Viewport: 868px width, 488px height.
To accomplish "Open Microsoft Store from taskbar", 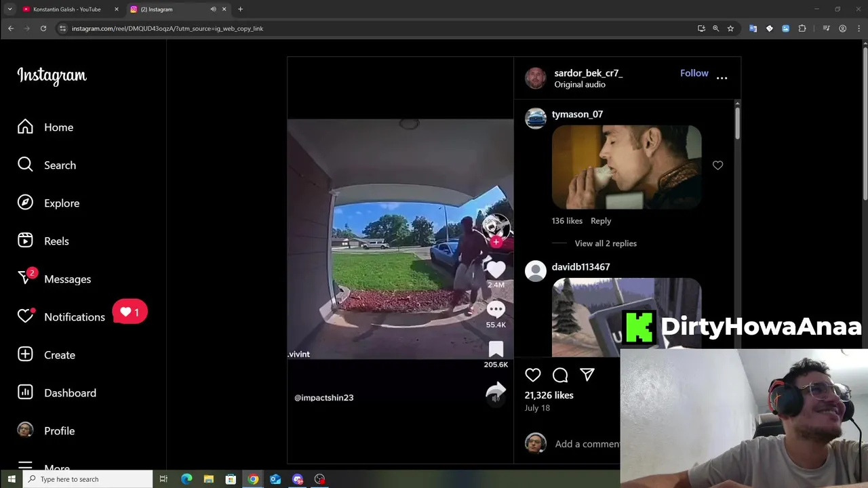I will (x=231, y=479).
